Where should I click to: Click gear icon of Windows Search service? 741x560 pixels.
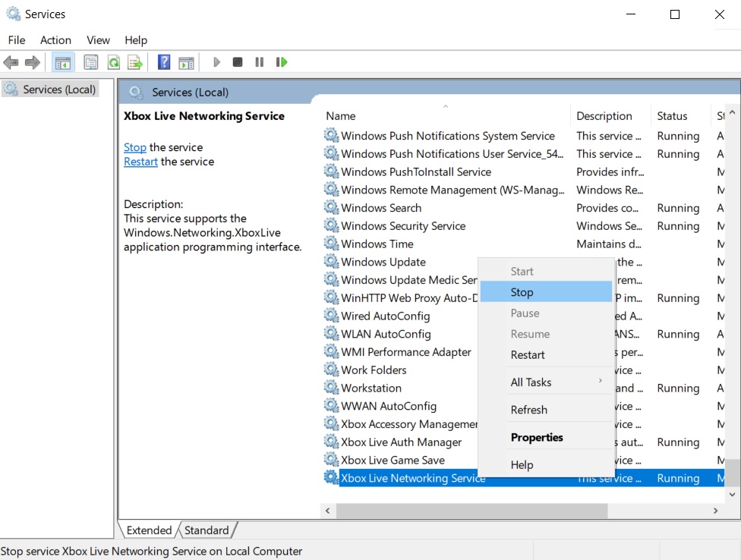coord(331,207)
